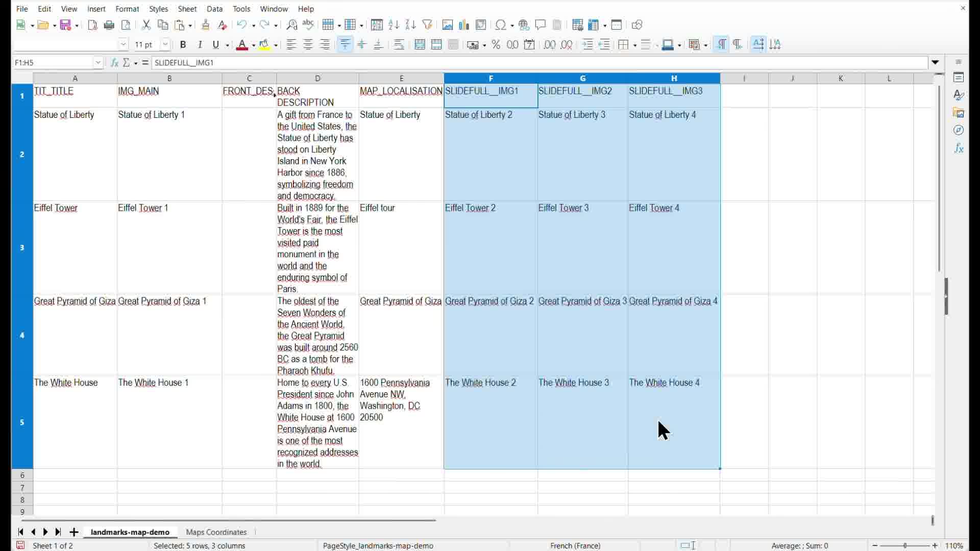Click the Print icon

(109, 25)
